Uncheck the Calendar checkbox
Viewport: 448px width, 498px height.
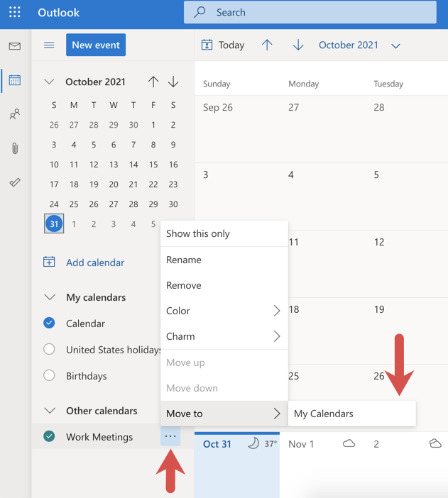pyautogui.click(x=49, y=323)
